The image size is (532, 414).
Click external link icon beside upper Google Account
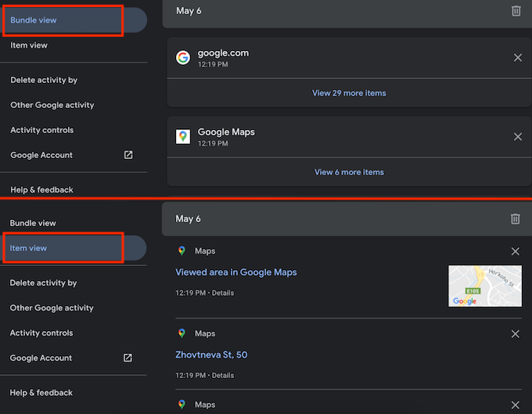point(128,155)
